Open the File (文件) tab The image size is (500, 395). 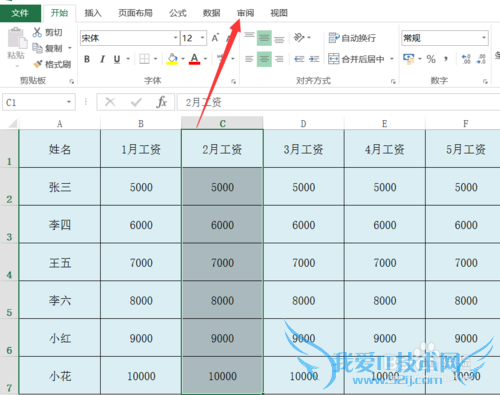tap(20, 13)
